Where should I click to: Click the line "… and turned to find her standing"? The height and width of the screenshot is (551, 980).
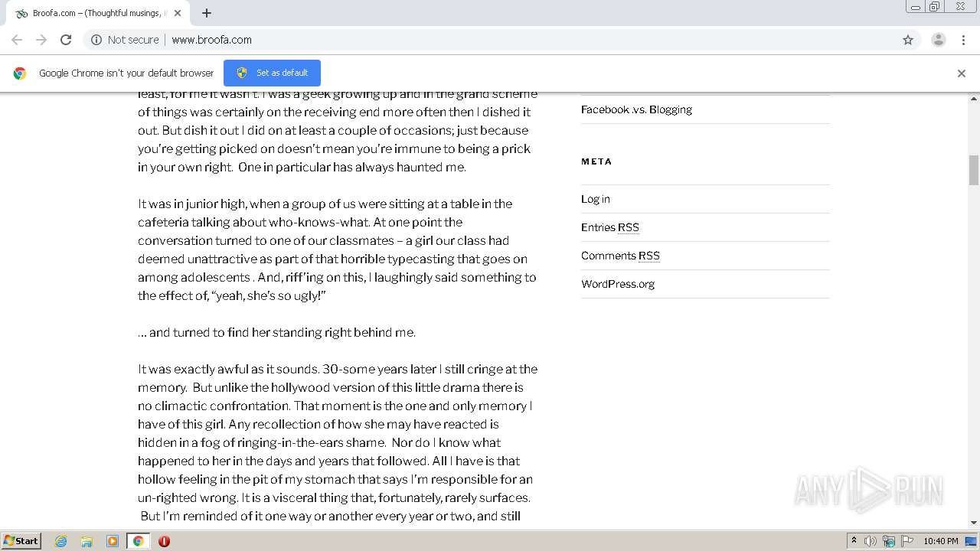pos(276,332)
